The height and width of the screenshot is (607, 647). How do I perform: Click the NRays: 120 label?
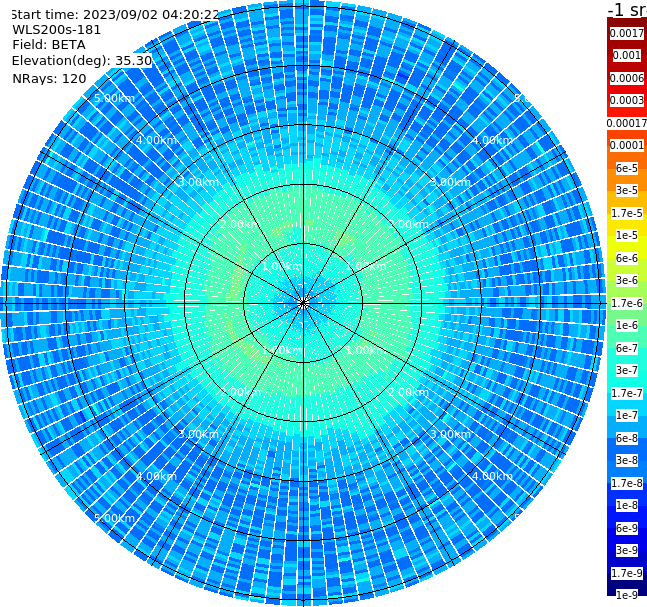pyautogui.click(x=49, y=78)
